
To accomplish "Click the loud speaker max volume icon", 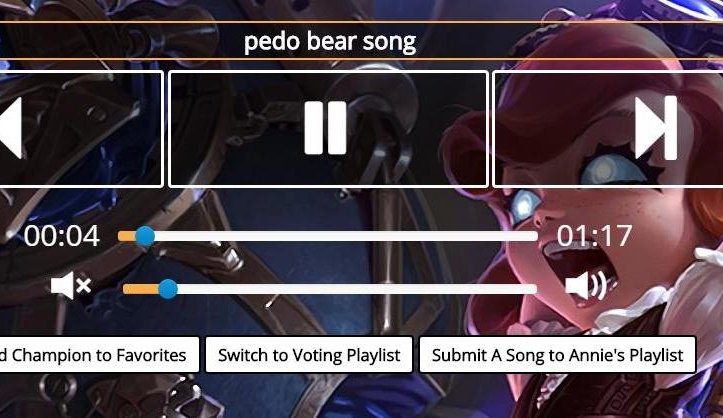I will [x=586, y=285].
